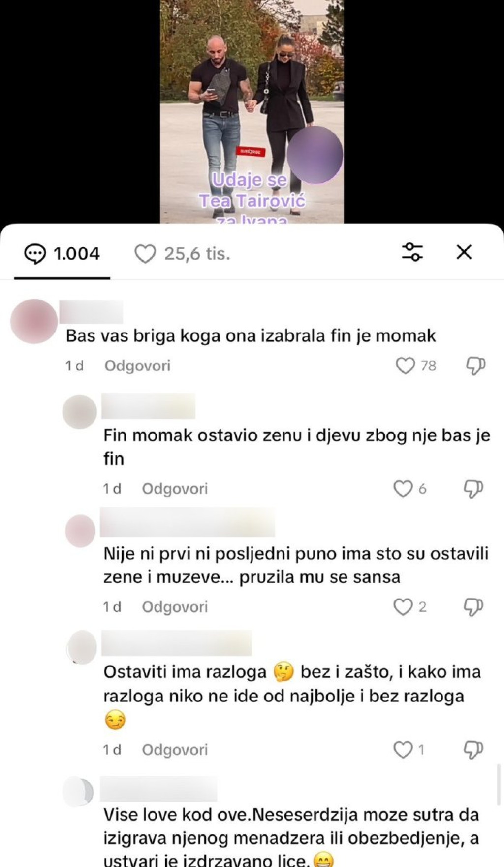504x867 pixels.
Task: Dislike the 'Fin momak ostavio zenu' comment
Action: tap(473, 489)
